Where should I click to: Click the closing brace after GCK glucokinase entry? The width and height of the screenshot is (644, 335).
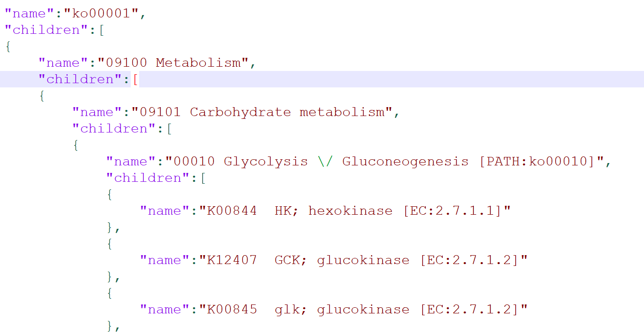[109, 277]
